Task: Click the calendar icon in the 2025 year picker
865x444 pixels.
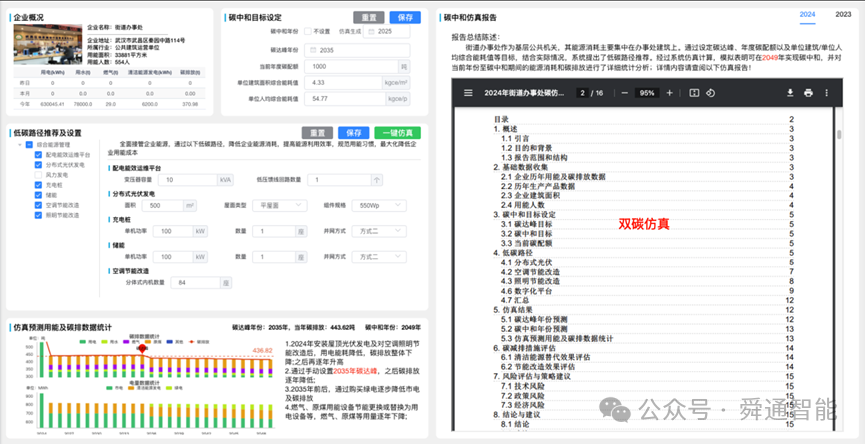Action: click(x=372, y=31)
